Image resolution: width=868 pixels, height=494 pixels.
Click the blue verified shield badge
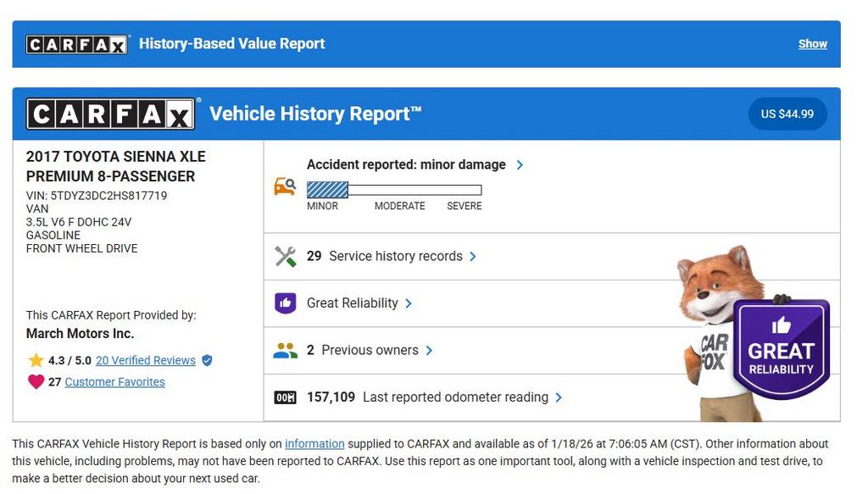(207, 360)
